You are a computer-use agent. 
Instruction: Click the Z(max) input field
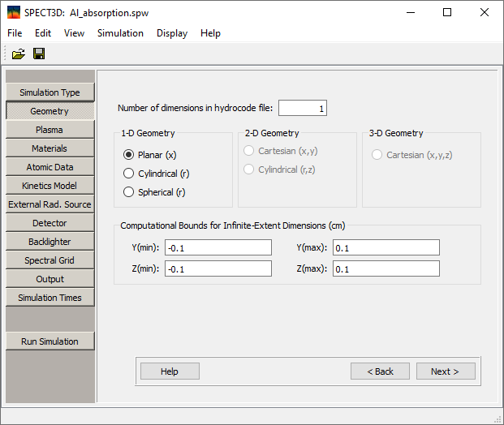(x=386, y=268)
